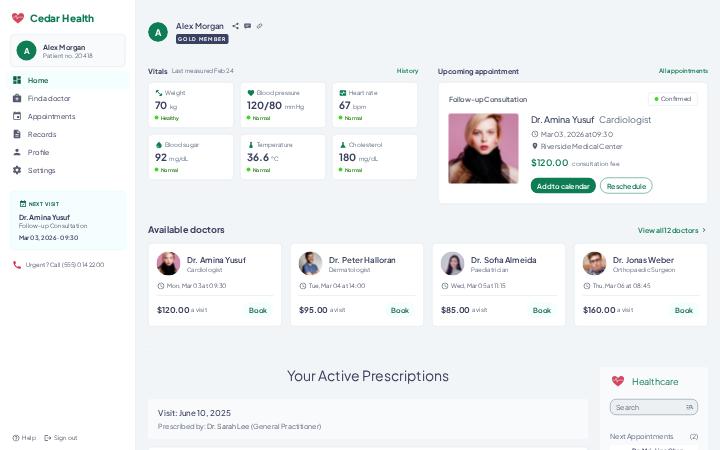Click the Weight scale icon in Vitals

tap(159, 93)
